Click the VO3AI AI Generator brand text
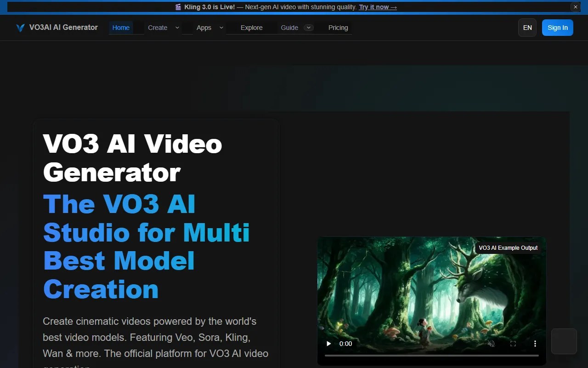Screen dimensions: 588x368 (x=63, y=28)
